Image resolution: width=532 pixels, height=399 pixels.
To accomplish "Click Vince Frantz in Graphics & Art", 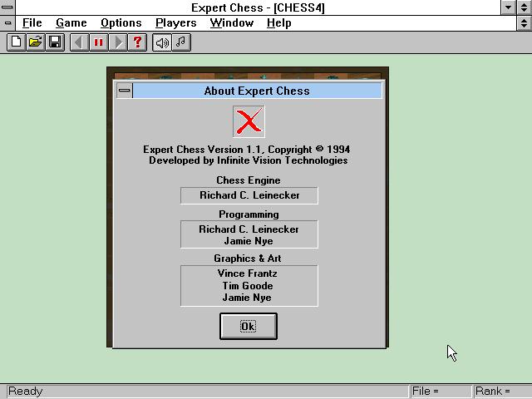I will [x=248, y=273].
